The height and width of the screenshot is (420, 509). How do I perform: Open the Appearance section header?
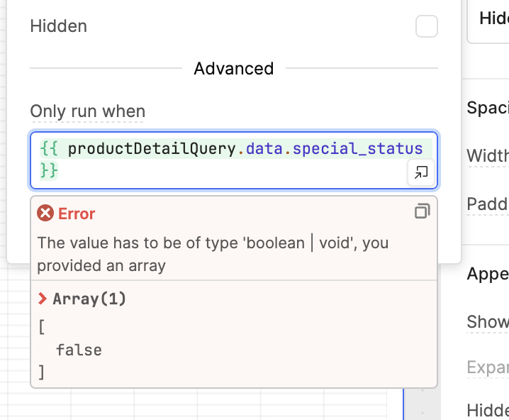pos(488,274)
